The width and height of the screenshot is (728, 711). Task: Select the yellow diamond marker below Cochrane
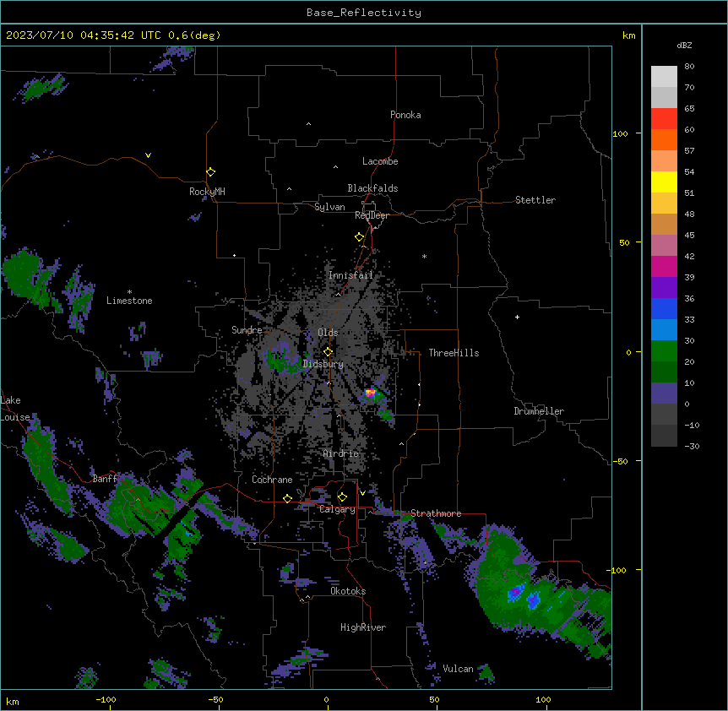click(287, 498)
